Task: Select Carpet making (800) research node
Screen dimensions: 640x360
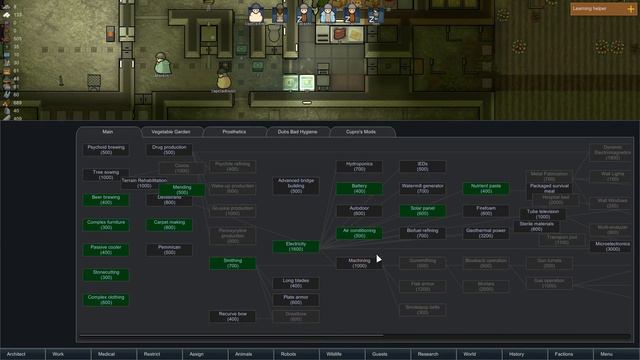Action: click(x=169, y=225)
